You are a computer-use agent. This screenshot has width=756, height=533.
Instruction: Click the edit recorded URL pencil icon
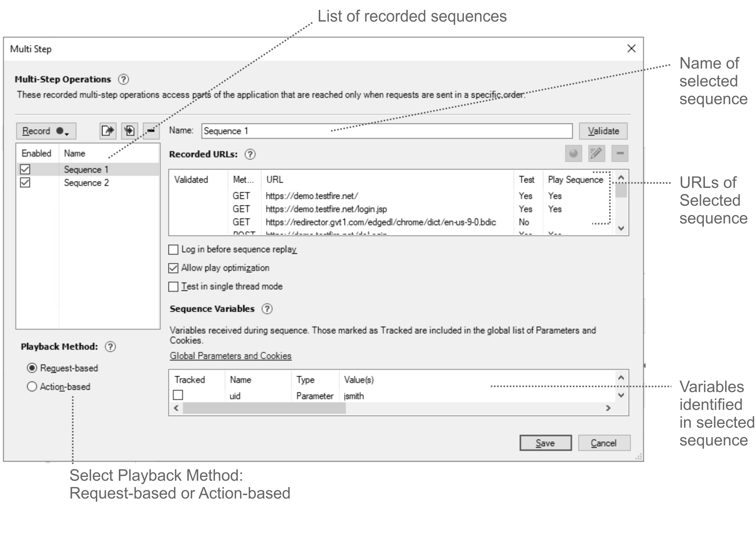click(596, 154)
